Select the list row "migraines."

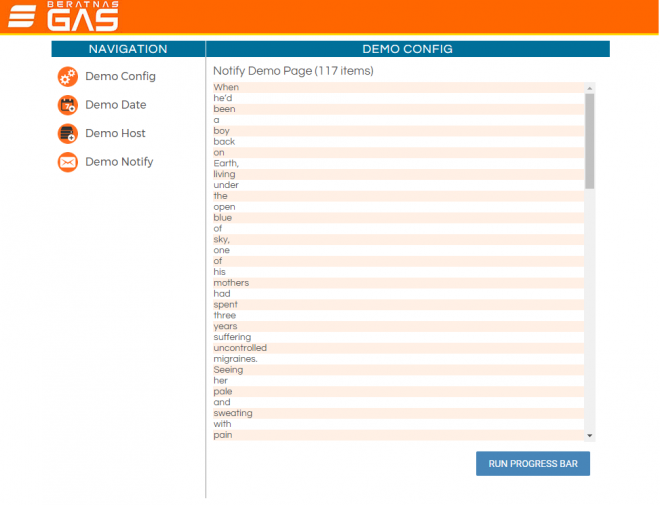tap(399, 359)
